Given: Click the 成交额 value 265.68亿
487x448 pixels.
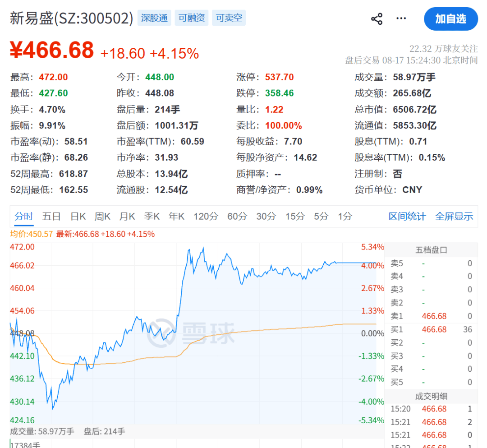Looking at the screenshot, I should coord(412,93).
